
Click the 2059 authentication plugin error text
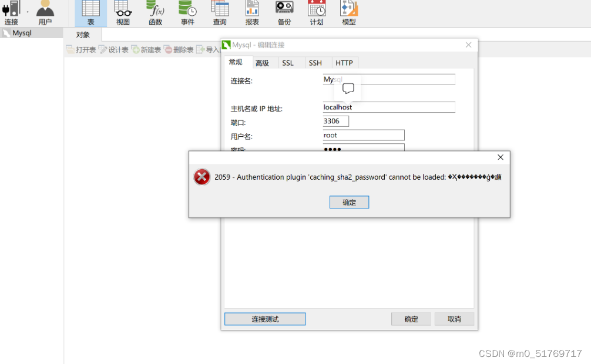[x=358, y=177]
